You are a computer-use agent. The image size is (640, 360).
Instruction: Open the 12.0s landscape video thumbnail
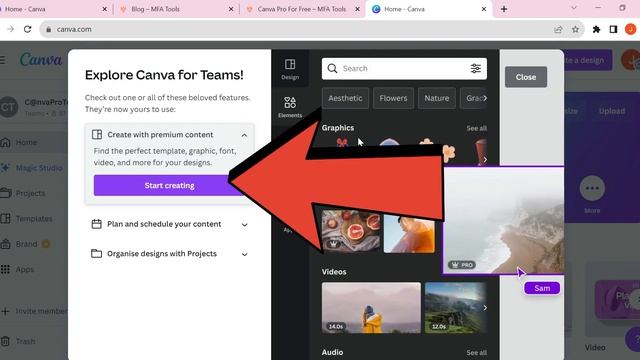pos(455,308)
